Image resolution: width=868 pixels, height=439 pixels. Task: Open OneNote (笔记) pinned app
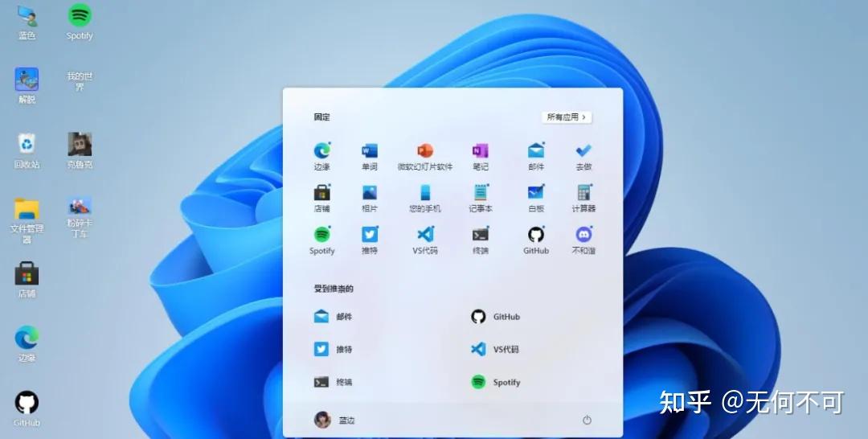[x=480, y=156]
